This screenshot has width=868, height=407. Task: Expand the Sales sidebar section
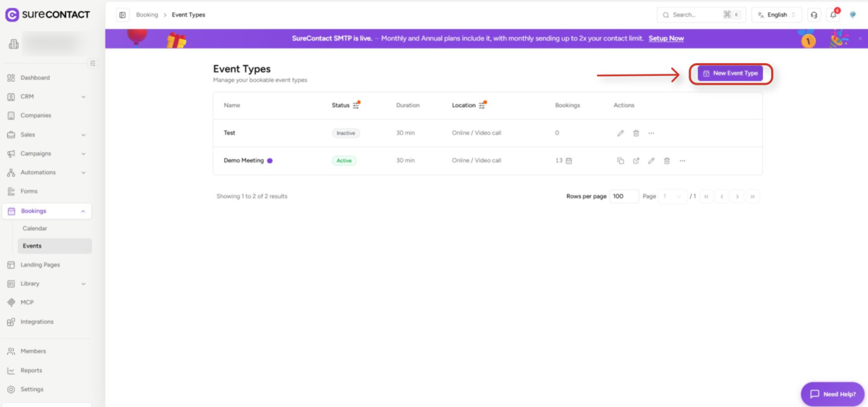(x=47, y=135)
